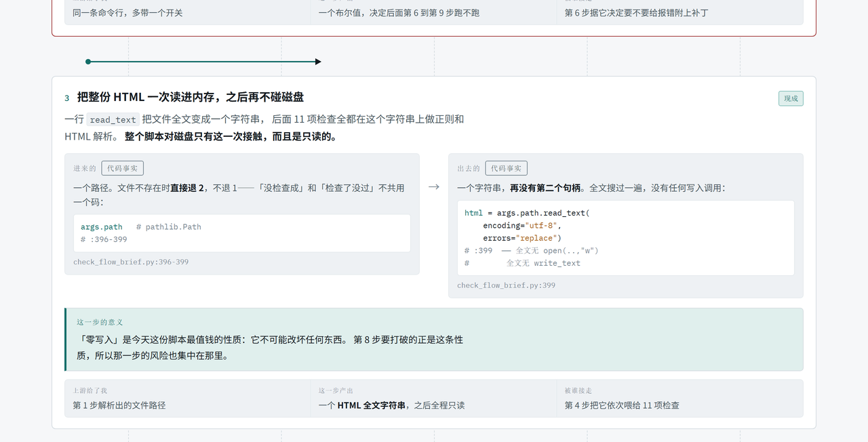Click text 第 4 步把它依次喂给 11 项检查

point(622,405)
